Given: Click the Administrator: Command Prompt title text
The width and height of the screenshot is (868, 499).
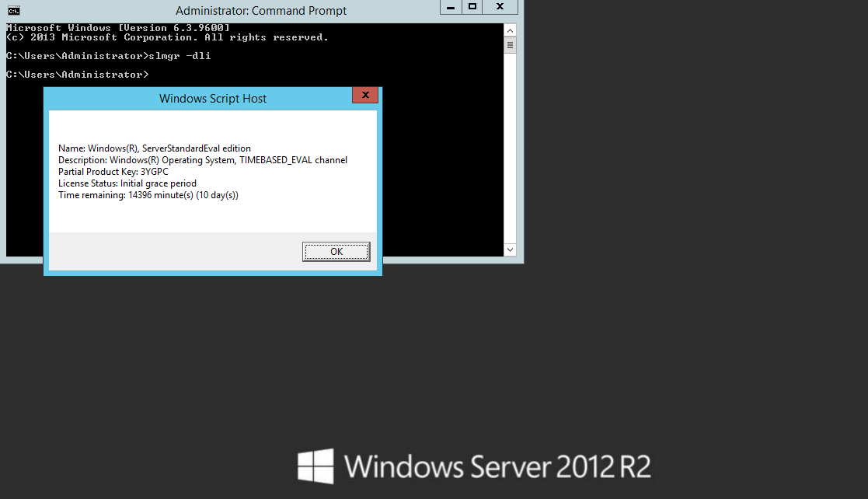Looking at the screenshot, I should coord(261,11).
